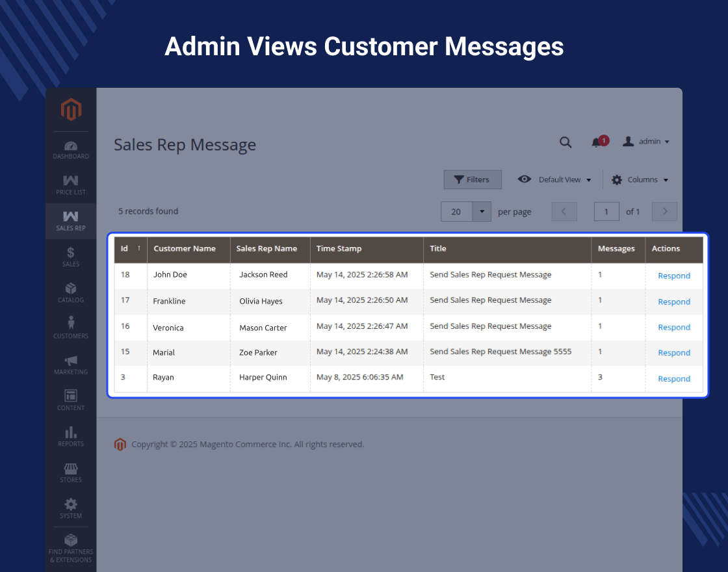Open the Customers person icon

pyautogui.click(x=71, y=328)
